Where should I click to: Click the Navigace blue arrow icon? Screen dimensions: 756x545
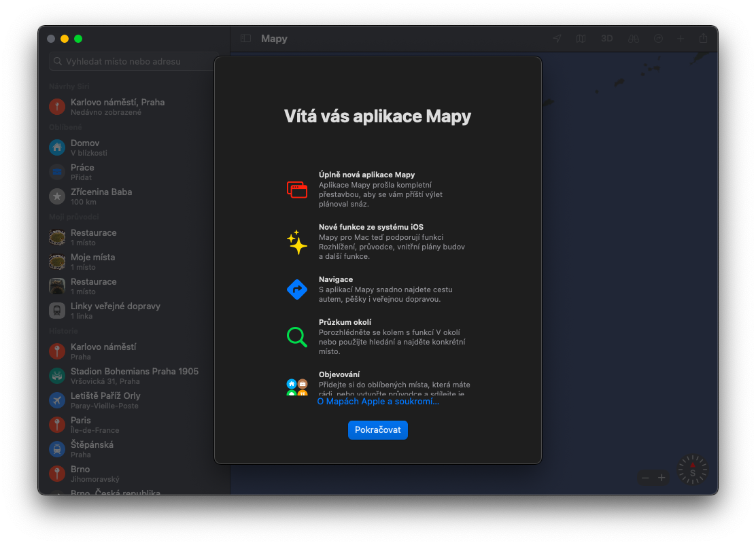[297, 289]
